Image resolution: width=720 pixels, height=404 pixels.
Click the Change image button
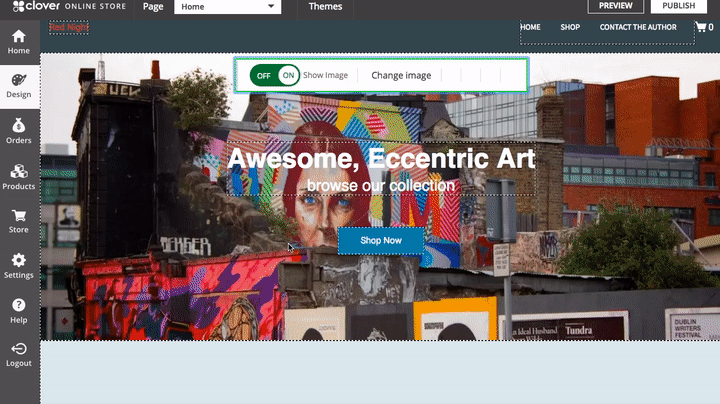pyautogui.click(x=401, y=75)
